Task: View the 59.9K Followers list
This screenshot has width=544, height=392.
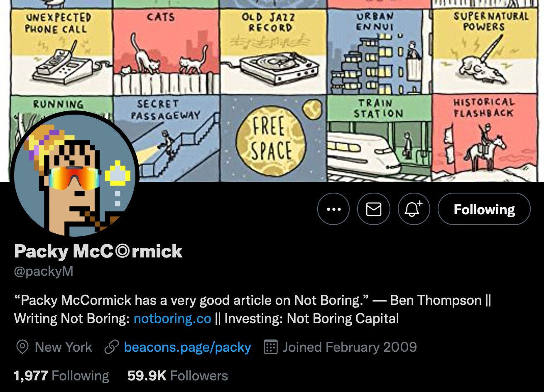Action: click(177, 376)
